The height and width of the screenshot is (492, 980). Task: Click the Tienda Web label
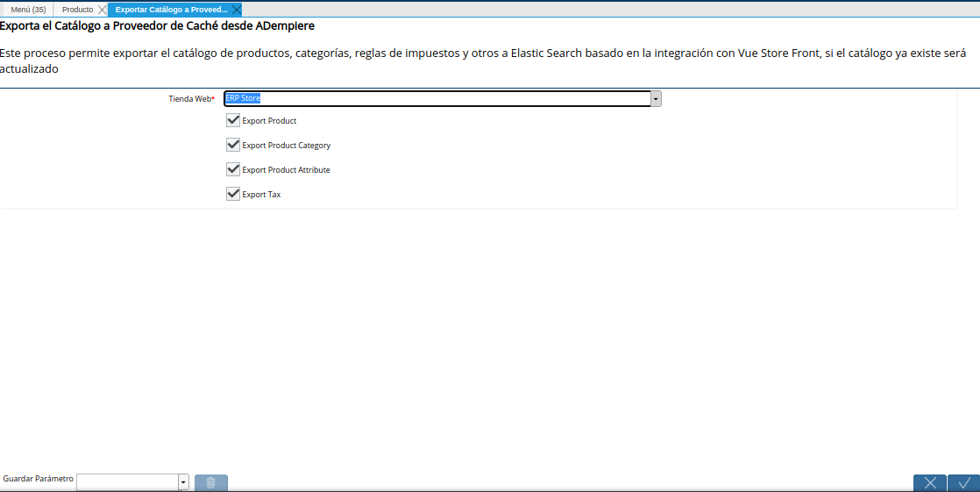(x=191, y=99)
